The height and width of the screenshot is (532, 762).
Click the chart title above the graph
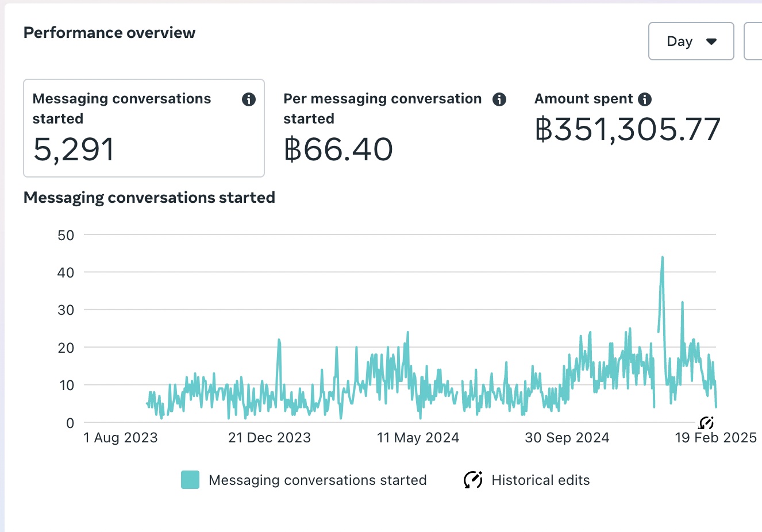pos(149,198)
